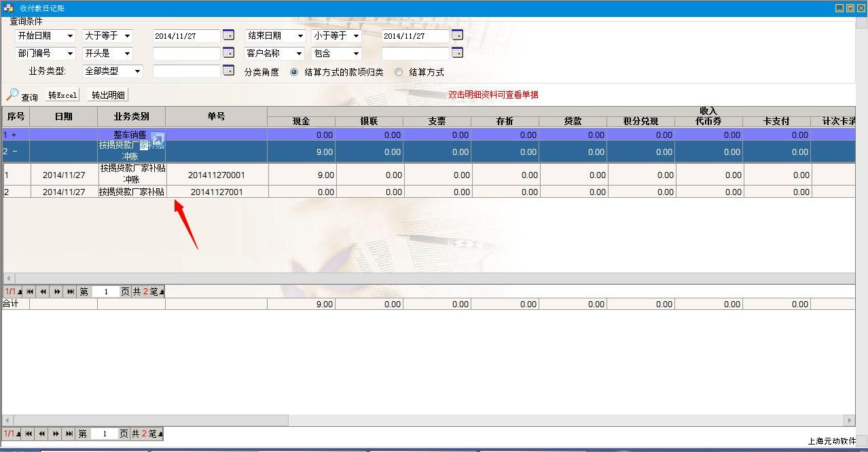Select the 结算方式 radio option
This screenshot has width=868, height=452.
coord(399,72)
